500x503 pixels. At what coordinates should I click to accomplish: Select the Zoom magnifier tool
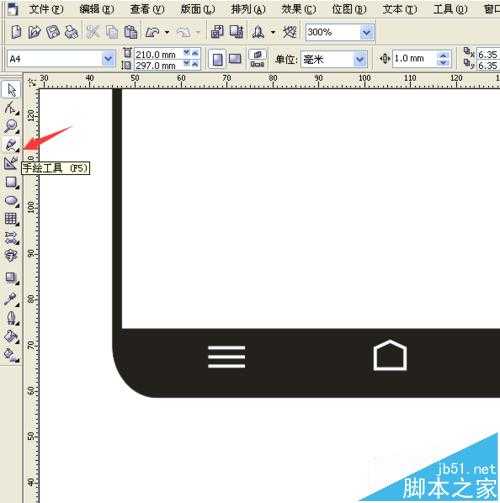point(11,126)
